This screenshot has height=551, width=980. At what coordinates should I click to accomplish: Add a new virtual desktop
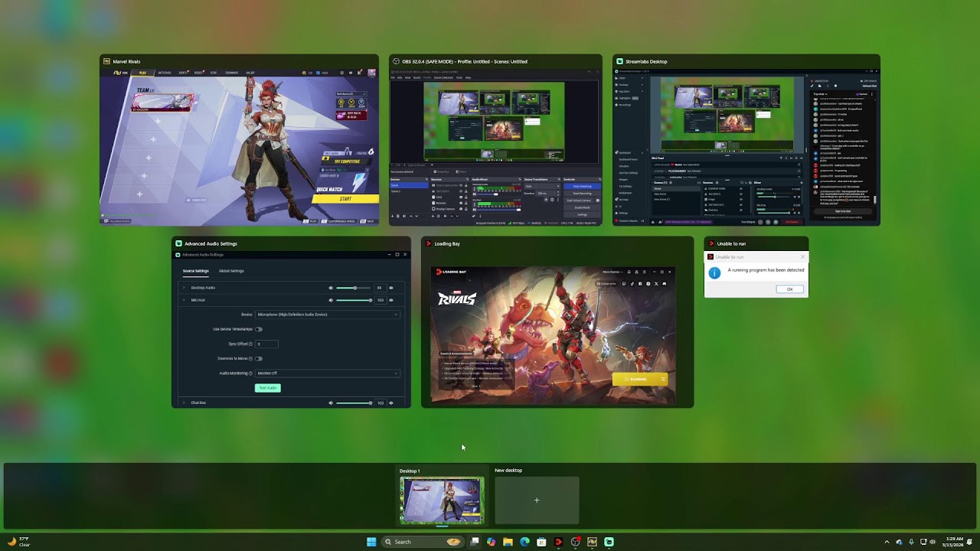[537, 500]
